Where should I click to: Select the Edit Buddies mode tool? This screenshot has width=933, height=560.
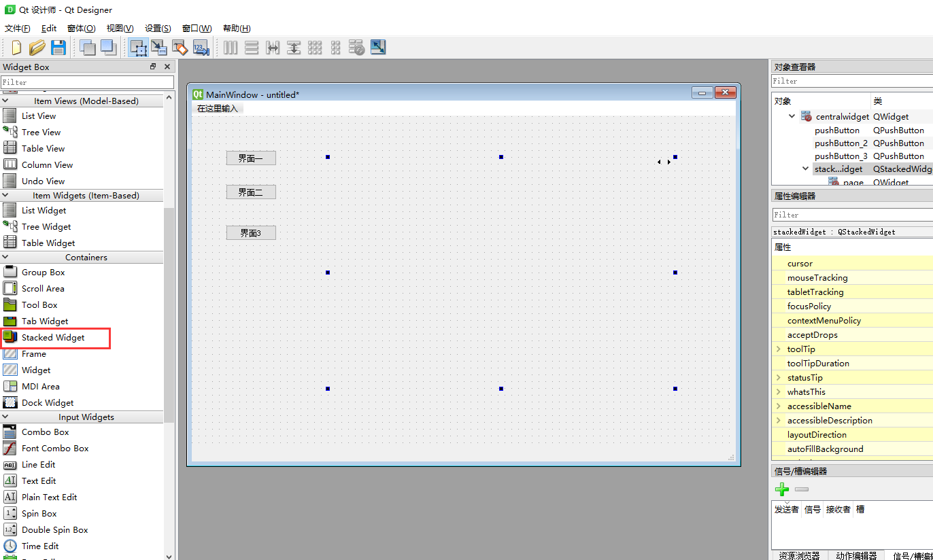(180, 48)
